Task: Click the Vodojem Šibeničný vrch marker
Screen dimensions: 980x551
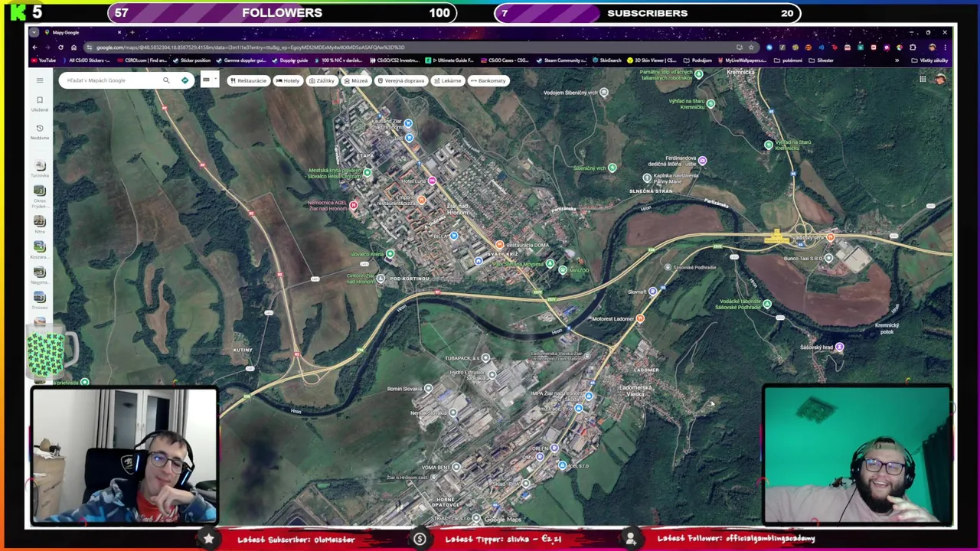Action: pyautogui.click(x=603, y=93)
